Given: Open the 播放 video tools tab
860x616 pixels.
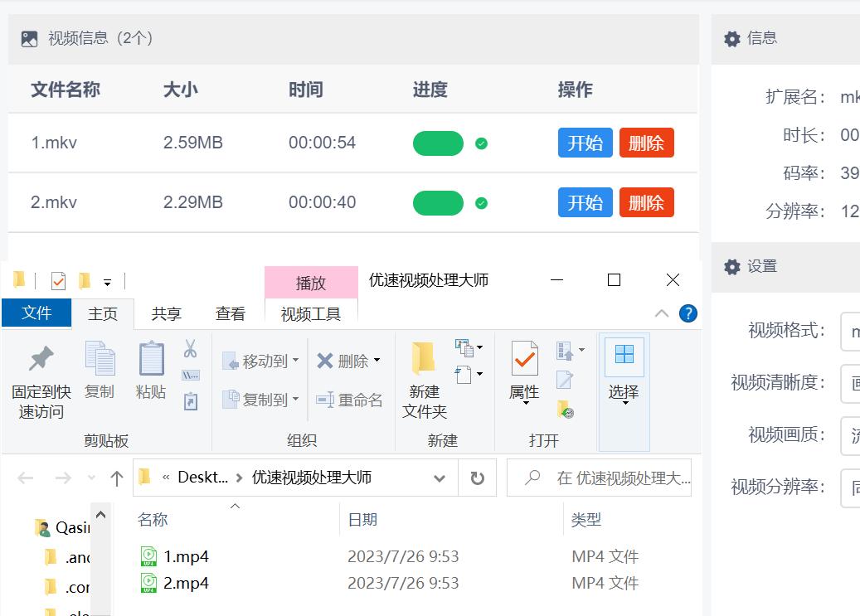Looking at the screenshot, I should (x=311, y=282).
